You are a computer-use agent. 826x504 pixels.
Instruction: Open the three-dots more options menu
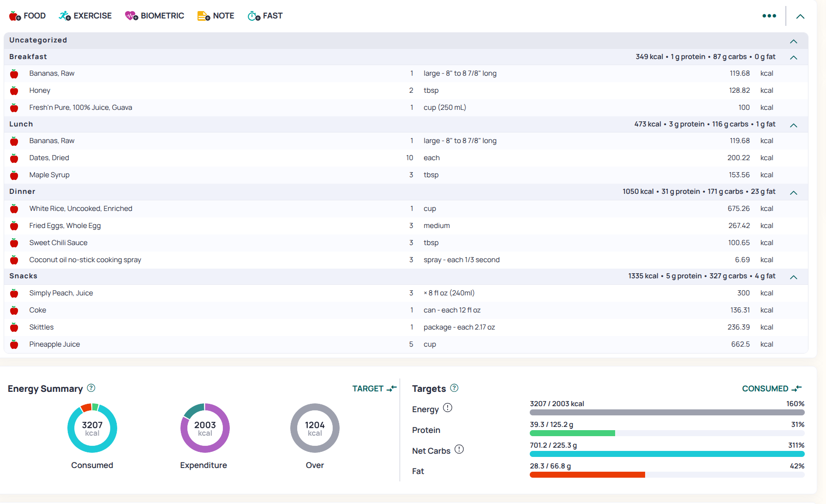click(x=769, y=16)
